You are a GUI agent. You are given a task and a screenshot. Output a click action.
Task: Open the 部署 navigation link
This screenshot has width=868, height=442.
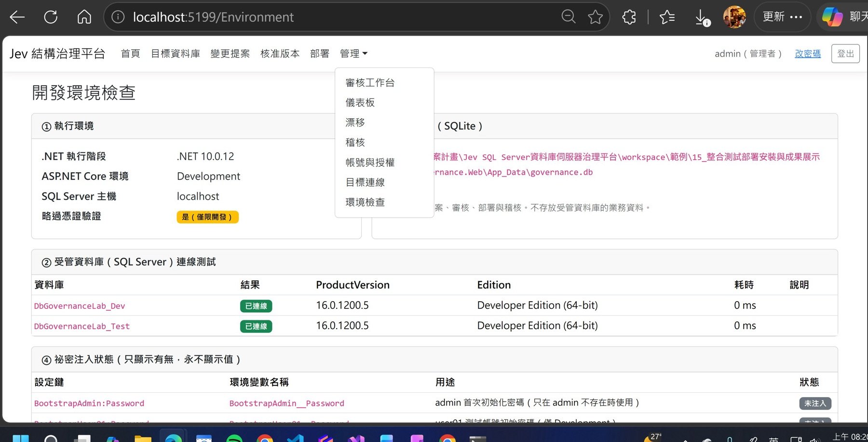pyautogui.click(x=320, y=54)
